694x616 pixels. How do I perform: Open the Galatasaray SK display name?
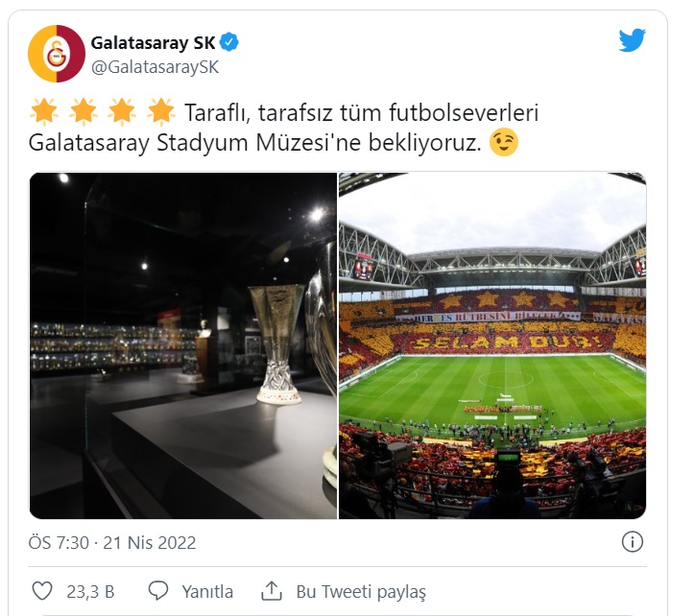point(153,43)
